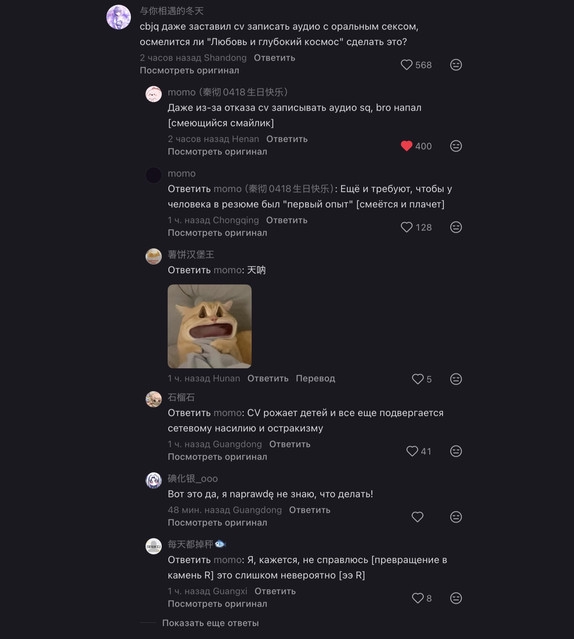Open emoji reaction beside the 400-like reply
This screenshot has width=574, height=639.
pyautogui.click(x=456, y=146)
